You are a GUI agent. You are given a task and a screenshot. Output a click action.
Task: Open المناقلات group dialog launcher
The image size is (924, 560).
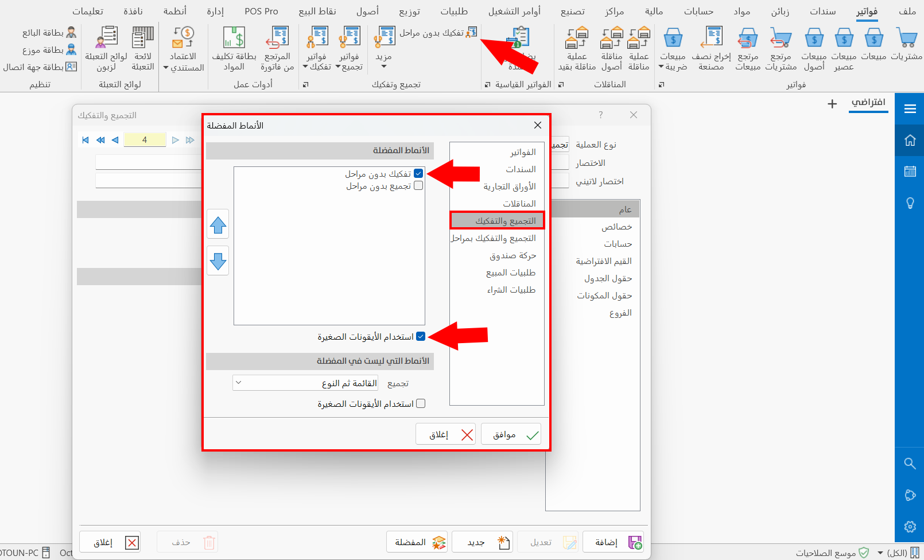pyautogui.click(x=561, y=85)
